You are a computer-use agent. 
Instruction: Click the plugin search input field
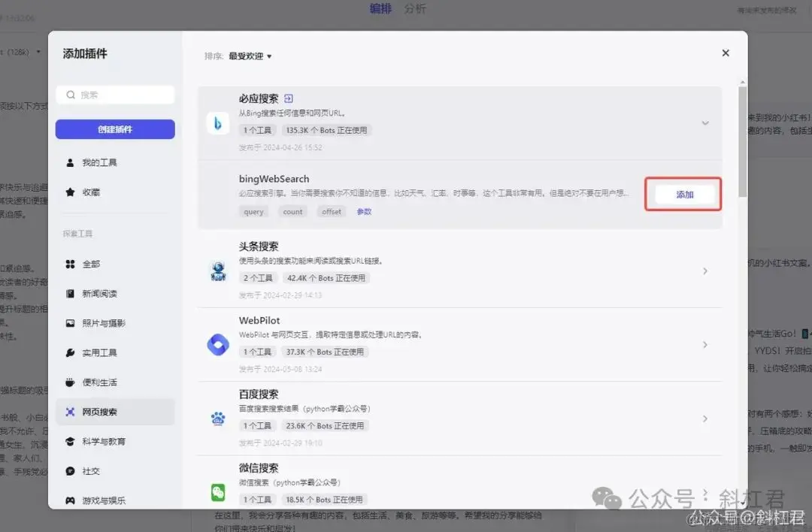pyautogui.click(x=114, y=95)
